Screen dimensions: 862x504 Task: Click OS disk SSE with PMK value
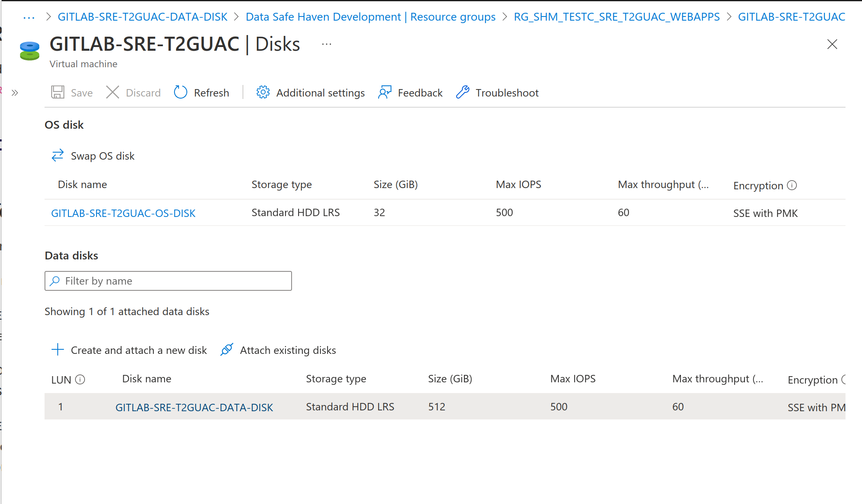[x=765, y=213]
